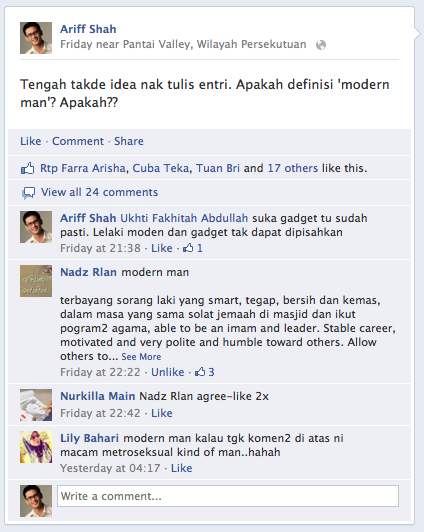Open Nadz Rlan's avatar thumbnail

(x=36, y=281)
